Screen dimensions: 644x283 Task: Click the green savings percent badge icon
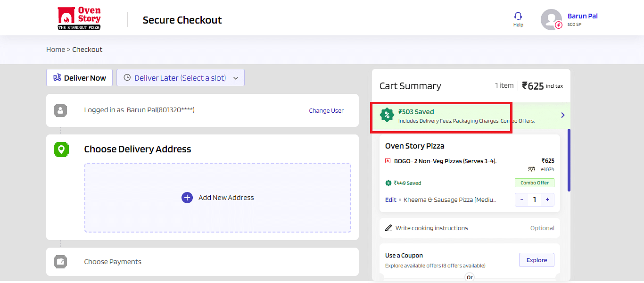387,115
